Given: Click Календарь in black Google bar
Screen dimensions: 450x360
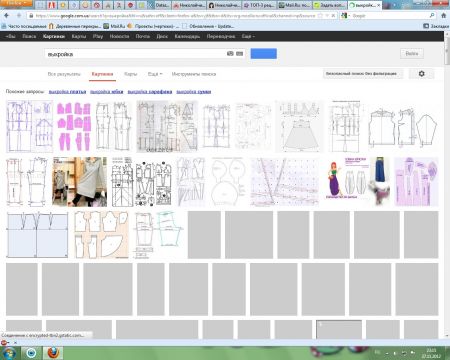Looking at the screenshot, I should [187, 36].
